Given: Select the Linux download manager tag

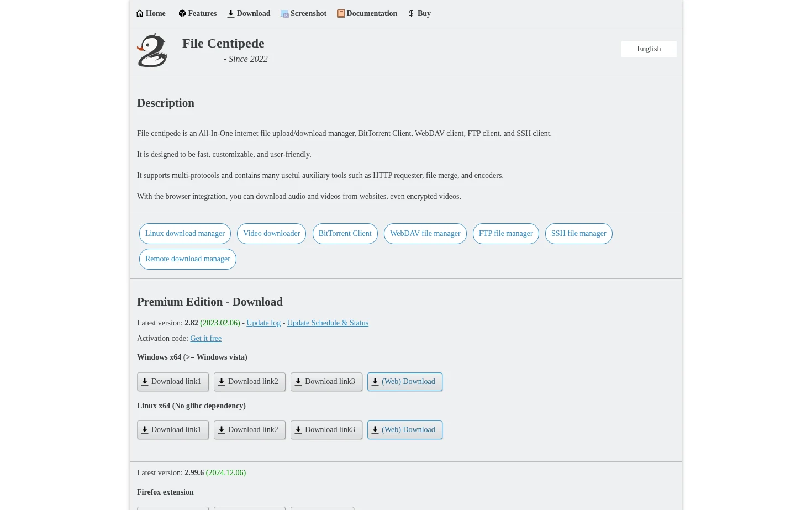Looking at the screenshot, I should click(185, 234).
